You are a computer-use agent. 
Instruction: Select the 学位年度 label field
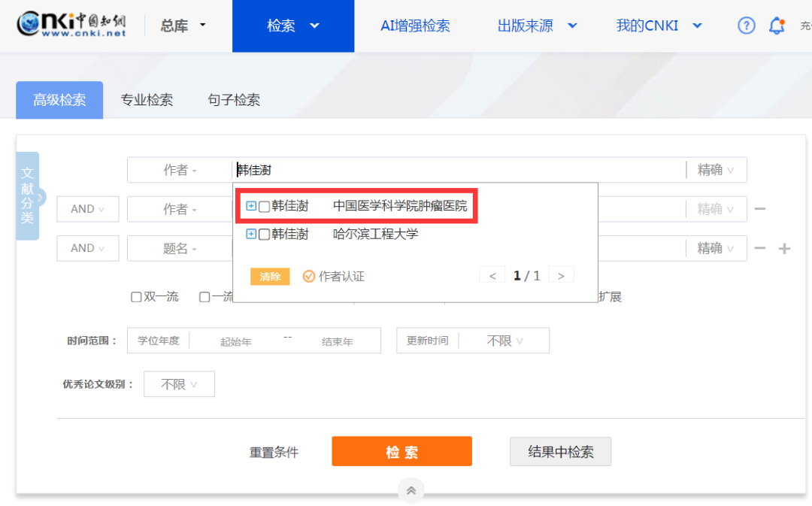coord(159,341)
